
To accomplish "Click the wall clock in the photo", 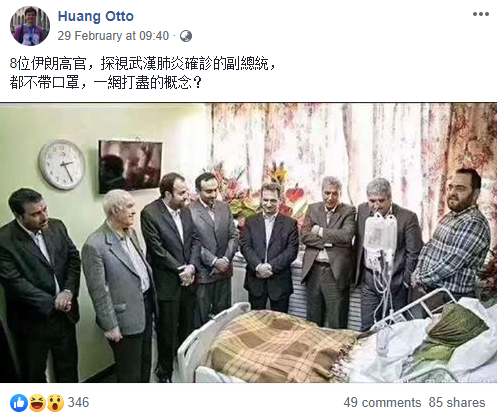I will coord(62,164).
